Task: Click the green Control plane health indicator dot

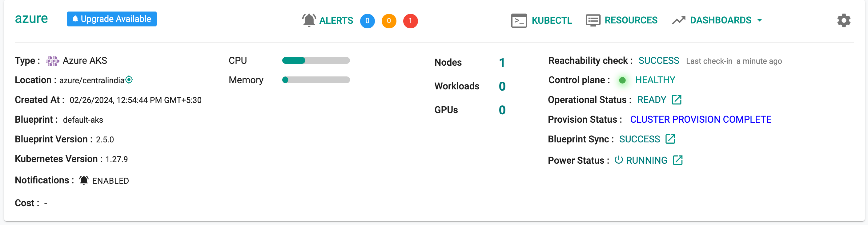Action: pos(622,80)
